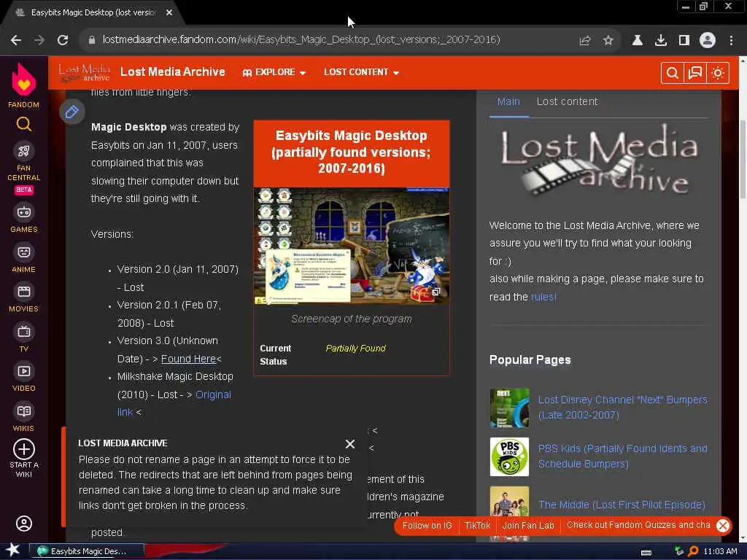Expand the EXPLORE dropdown menu
This screenshot has width=747, height=560.
pos(274,72)
